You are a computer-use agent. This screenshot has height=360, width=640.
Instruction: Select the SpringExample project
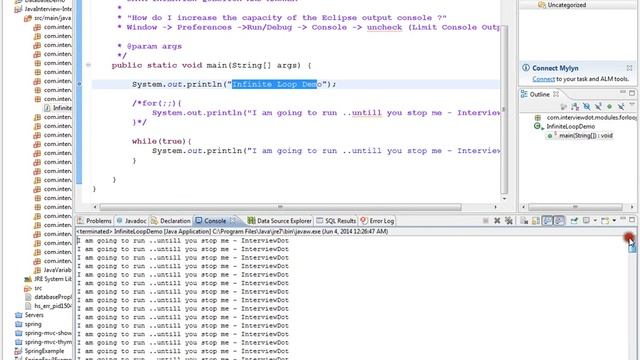[x=39, y=351]
